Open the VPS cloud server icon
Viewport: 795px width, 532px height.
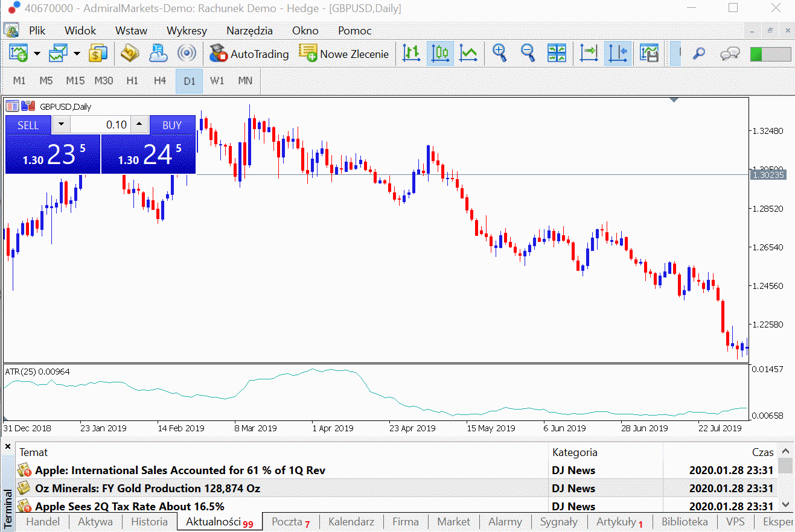[x=158, y=54]
